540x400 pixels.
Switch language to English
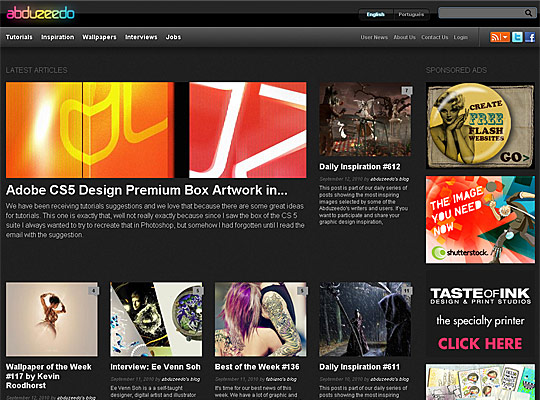coord(376,14)
